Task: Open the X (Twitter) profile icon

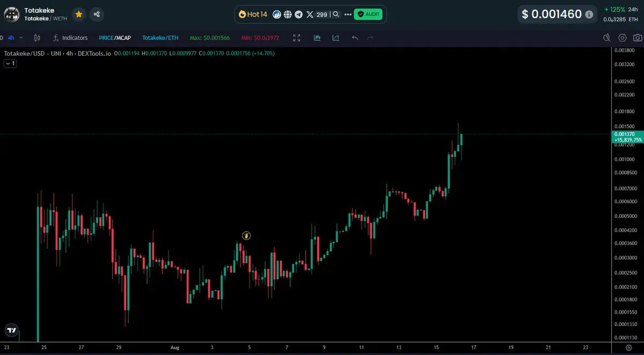Action: tap(310, 14)
